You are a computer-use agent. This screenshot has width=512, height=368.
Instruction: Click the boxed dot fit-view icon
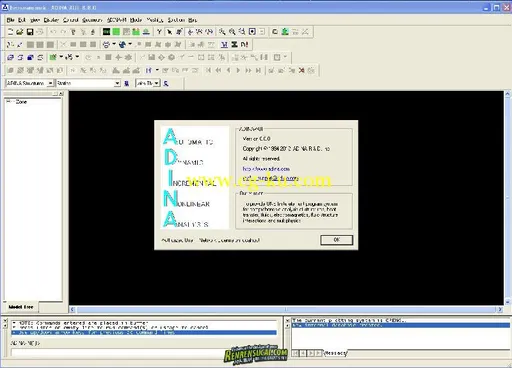(252, 32)
